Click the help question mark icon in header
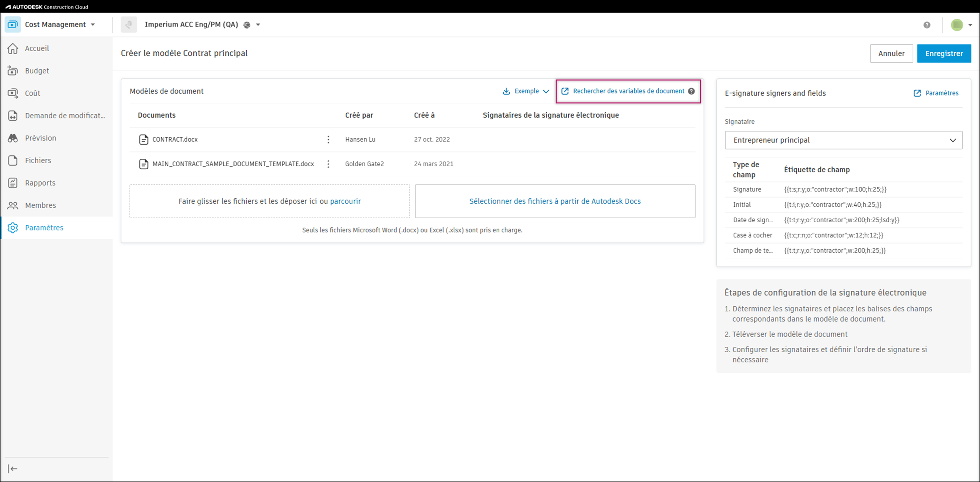Screen dimensions: 980x482 pyautogui.click(x=927, y=25)
